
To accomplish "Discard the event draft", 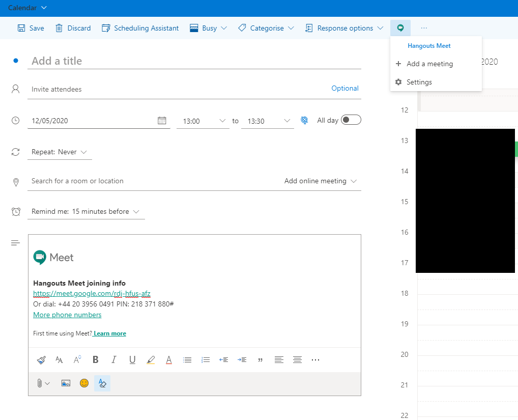I will coord(73,28).
